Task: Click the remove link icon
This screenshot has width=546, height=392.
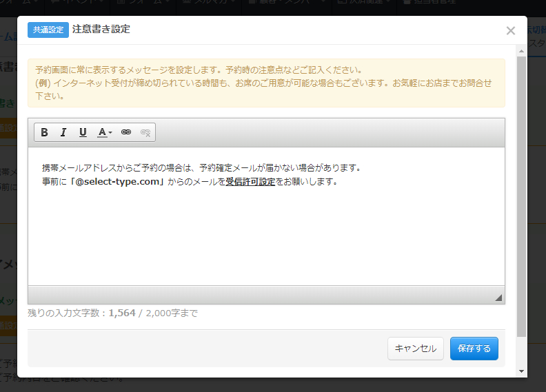Action: [145, 132]
